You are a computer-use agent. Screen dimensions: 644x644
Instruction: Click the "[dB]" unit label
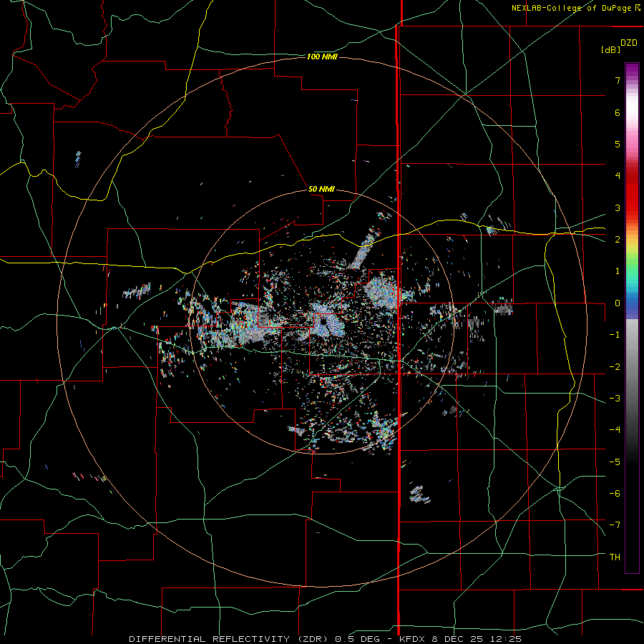(x=610, y=49)
